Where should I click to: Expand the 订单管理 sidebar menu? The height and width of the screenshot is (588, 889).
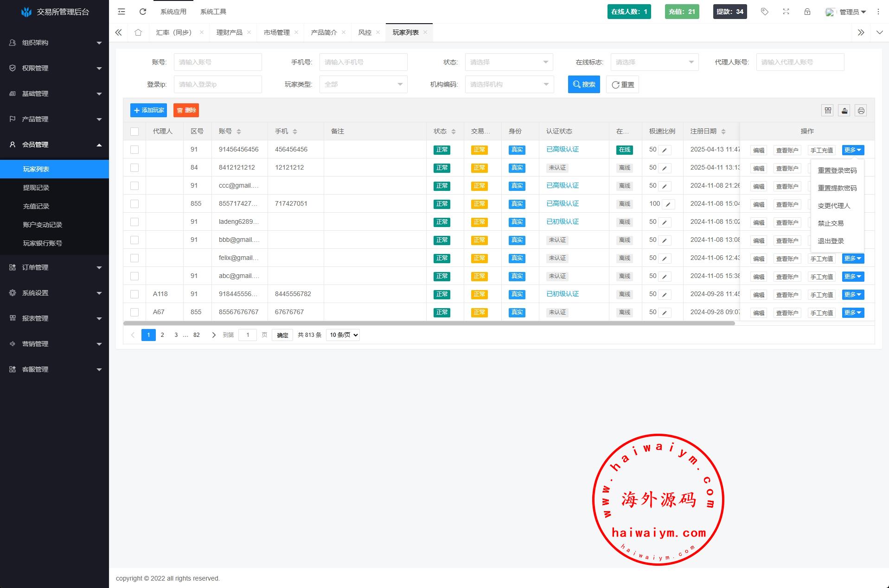pyautogui.click(x=55, y=267)
